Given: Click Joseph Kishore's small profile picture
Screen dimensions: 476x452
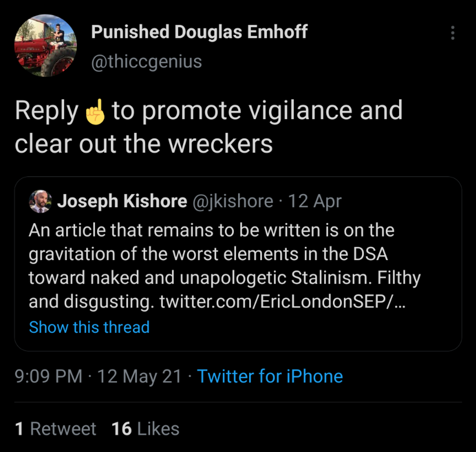Looking at the screenshot, I should [40, 201].
